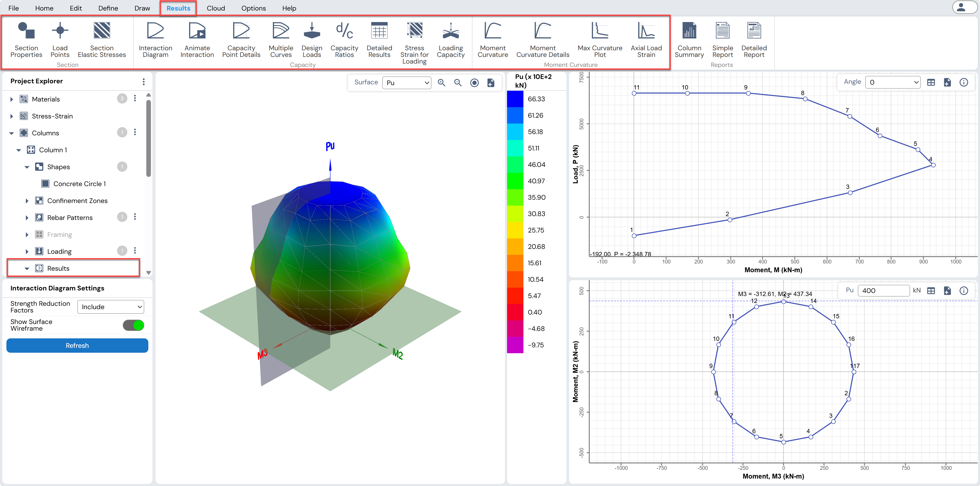
Task: Collapse the Column 1 node
Action: (x=19, y=150)
